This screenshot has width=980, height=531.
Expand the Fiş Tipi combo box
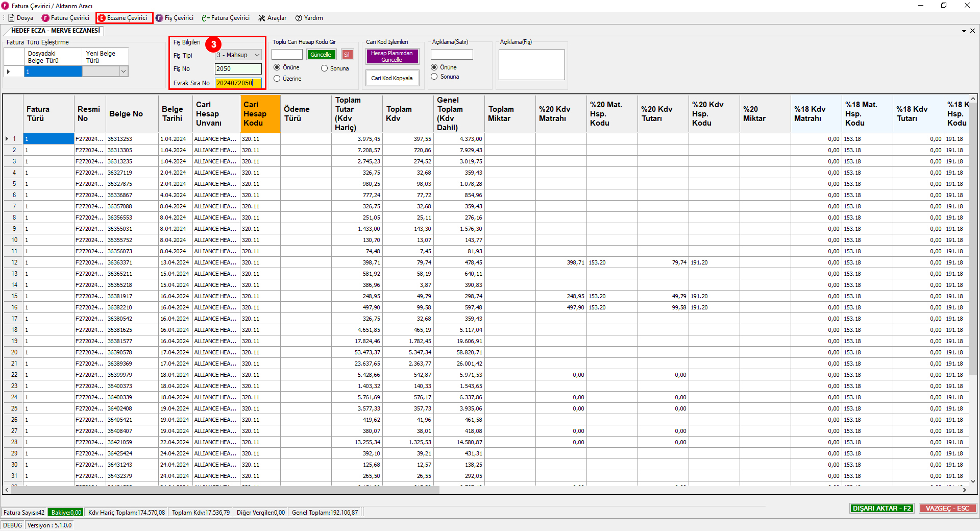257,55
